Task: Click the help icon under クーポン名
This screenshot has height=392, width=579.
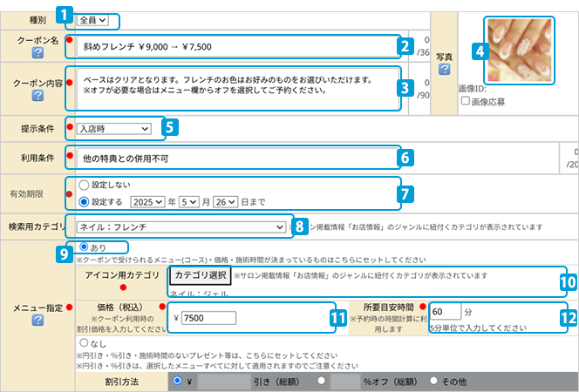Action: (x=37, y=54)
